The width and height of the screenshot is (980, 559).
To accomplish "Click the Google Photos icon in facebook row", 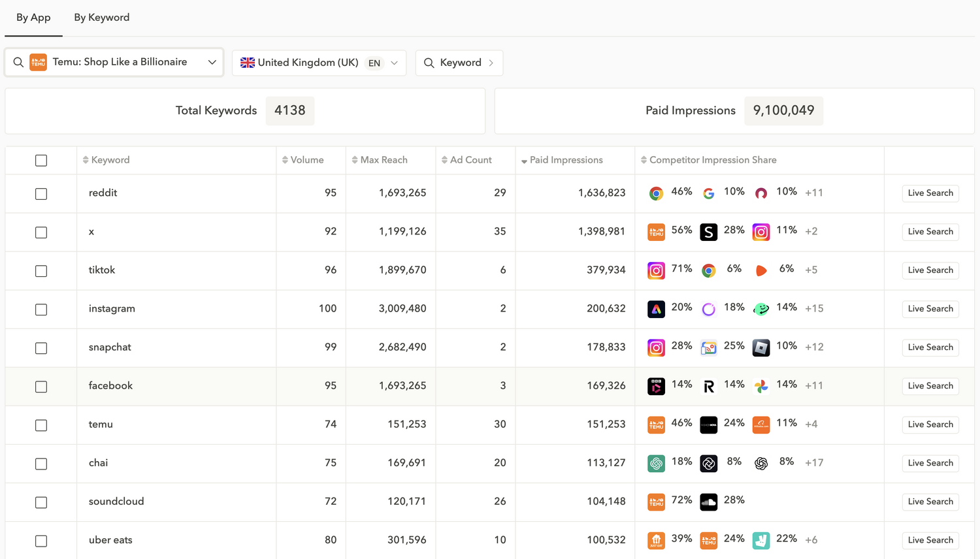I will 761,386.
